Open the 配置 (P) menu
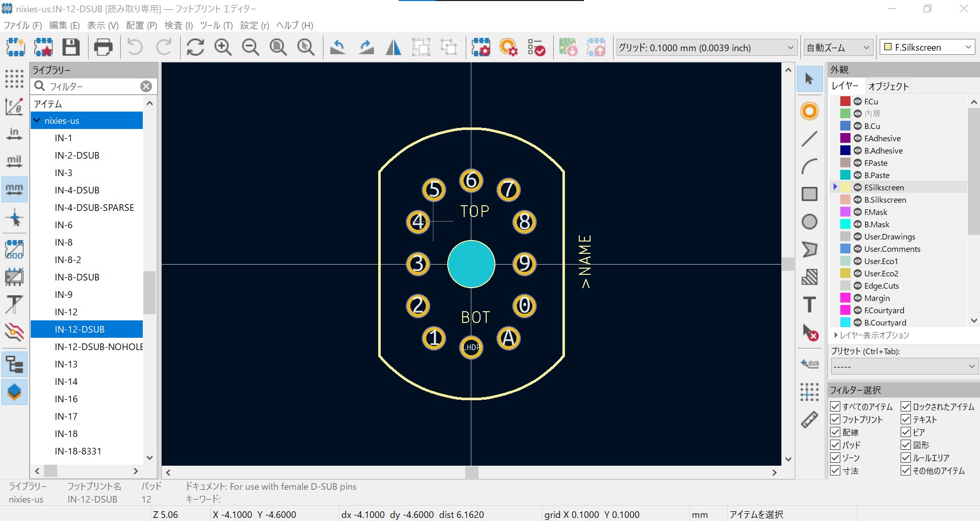The image size is (980, 521). (141, 25)
